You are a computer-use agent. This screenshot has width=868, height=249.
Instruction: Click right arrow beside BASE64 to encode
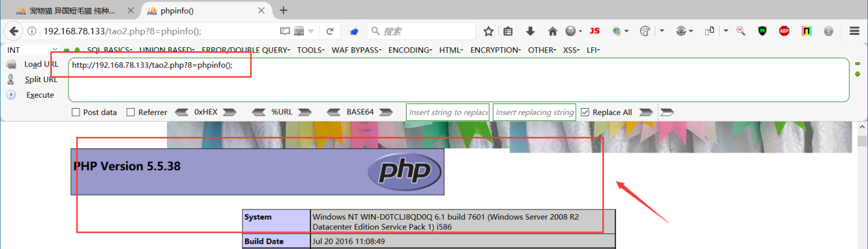pos(387,112)
